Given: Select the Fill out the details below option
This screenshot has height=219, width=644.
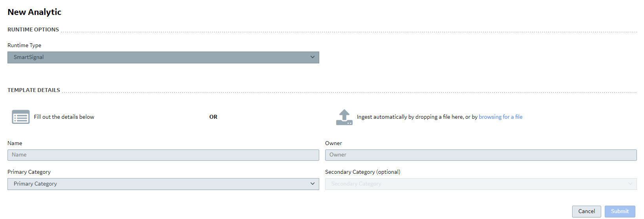Looking at the screenshot, I should click(64, 117).
